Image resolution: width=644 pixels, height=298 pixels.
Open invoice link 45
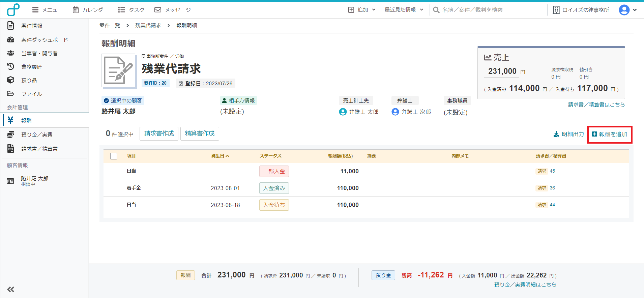pyautogui.click(x=552, y=171)
